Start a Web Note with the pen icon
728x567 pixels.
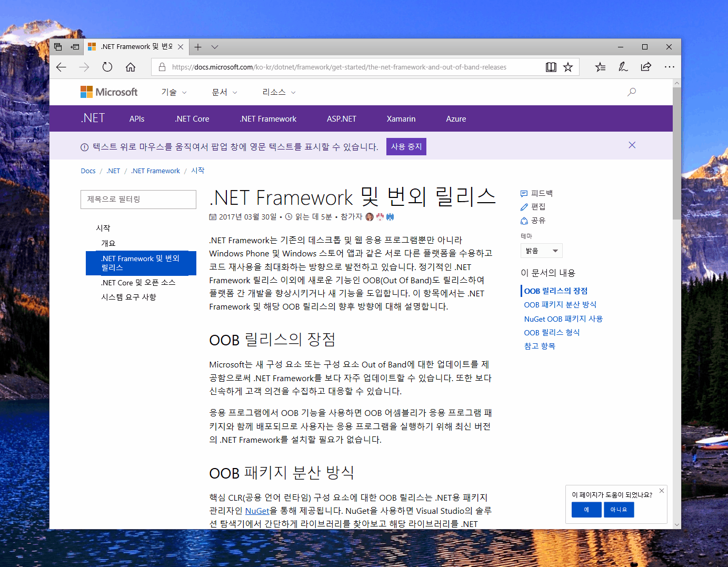click(x=623, y=67)
